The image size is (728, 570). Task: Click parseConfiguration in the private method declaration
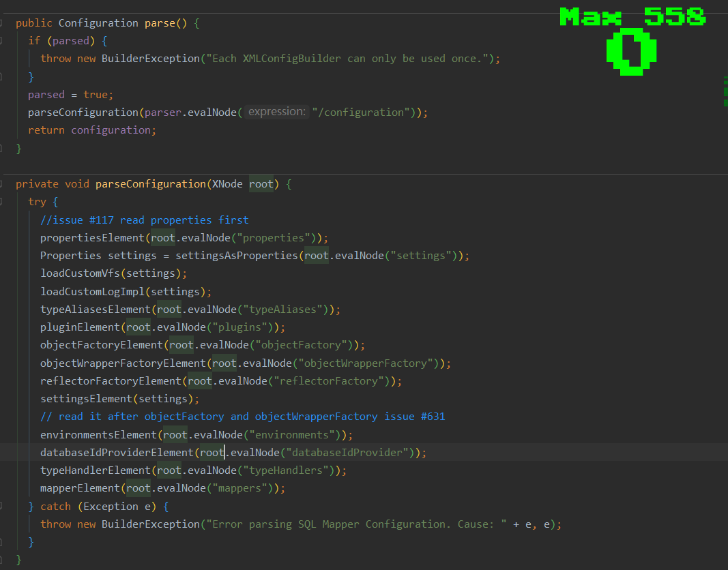point(151,184)
